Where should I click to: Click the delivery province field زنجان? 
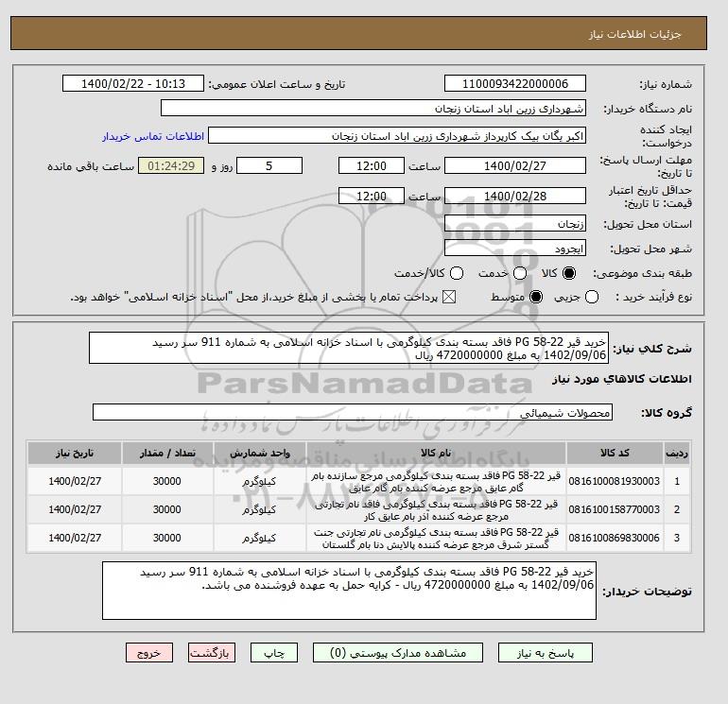515,224
